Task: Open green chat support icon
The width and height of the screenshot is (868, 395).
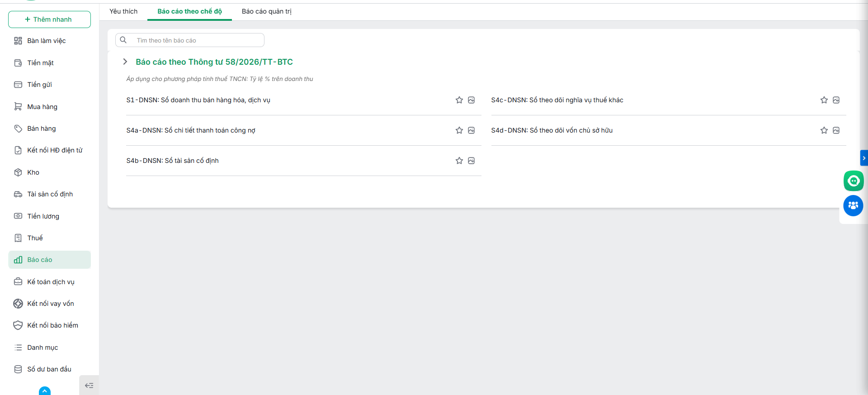Action: [854, 181]
